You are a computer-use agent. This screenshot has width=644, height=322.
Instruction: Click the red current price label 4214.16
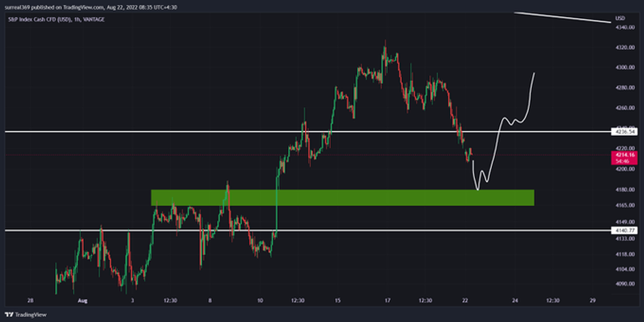tap(624, 154)
